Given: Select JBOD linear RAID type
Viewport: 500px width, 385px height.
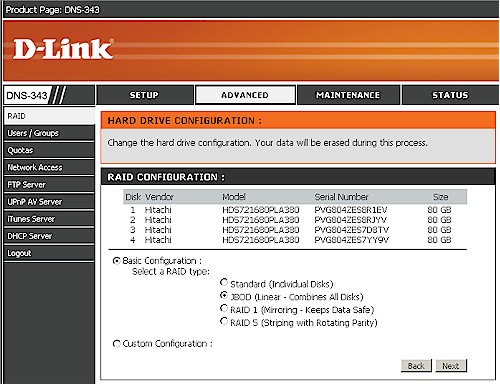Looking at the screenshot, I should pos(224,295).
